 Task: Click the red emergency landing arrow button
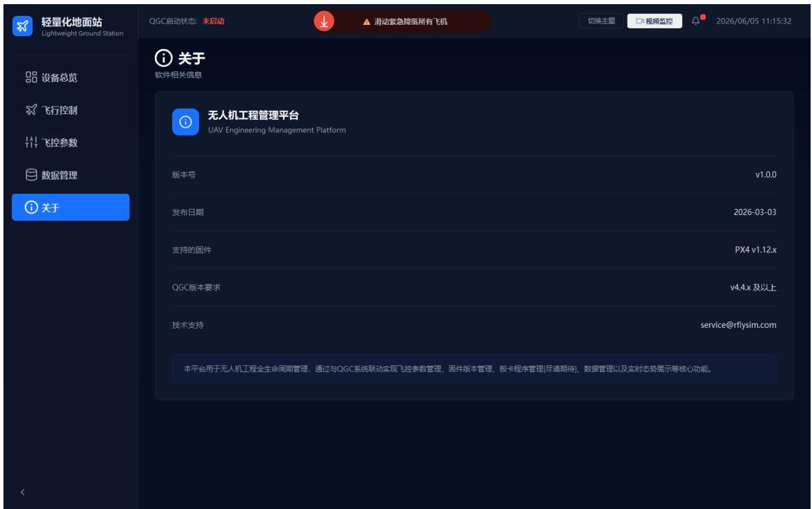coord(324,21)
